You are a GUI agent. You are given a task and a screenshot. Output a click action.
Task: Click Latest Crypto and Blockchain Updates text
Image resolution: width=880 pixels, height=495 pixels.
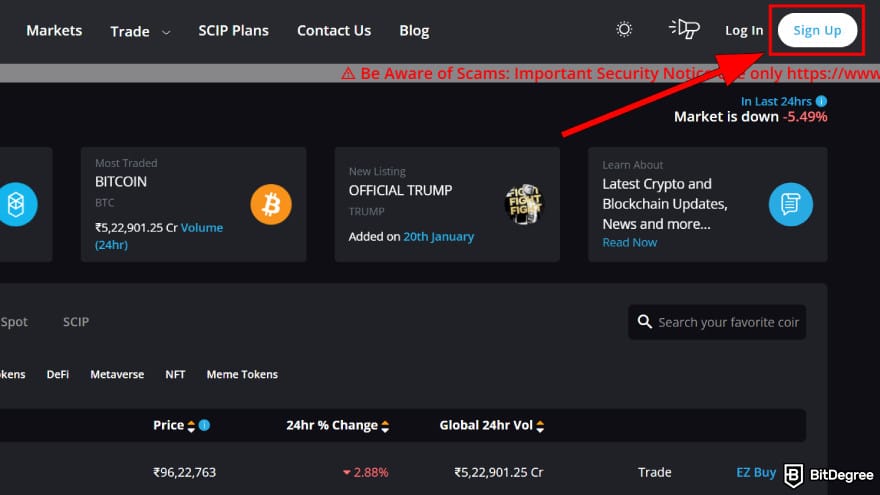coord(665,204)
